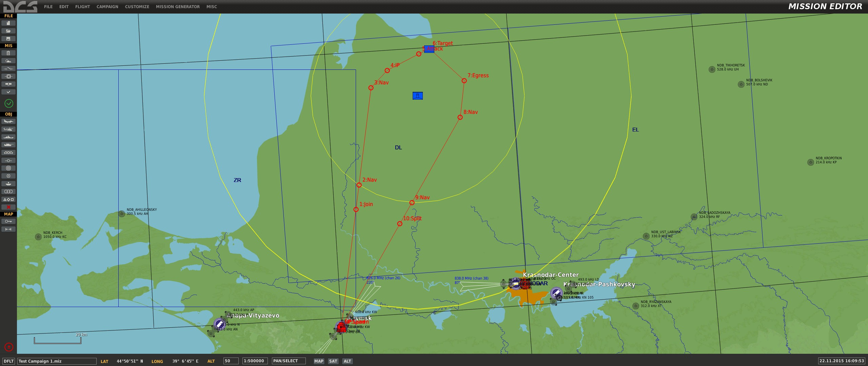Select the airplane group tool
Screen dimensions: 868x366
coord(8,121)
